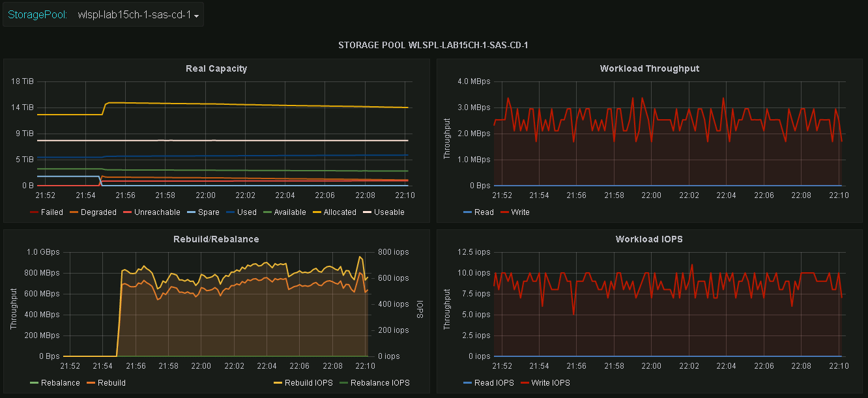This screenshot has height=398, width=868.
Task: Click the 1.0 GBps axis label
Action: tap(42, 252)
